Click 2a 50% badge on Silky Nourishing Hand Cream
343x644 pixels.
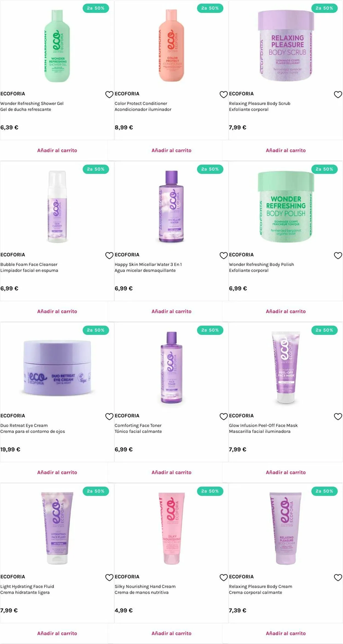click(x=210, y=491)
